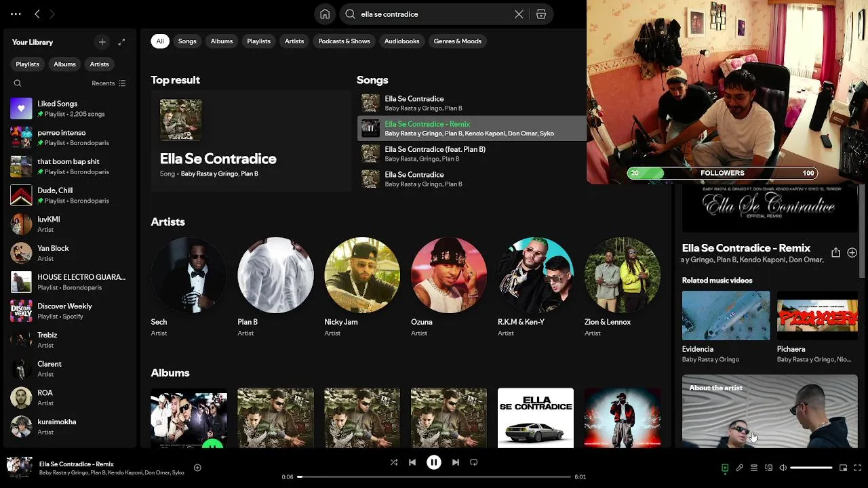Navigate forward with the right arrow
Screen dimensions: 868x488
coord(52,14)
